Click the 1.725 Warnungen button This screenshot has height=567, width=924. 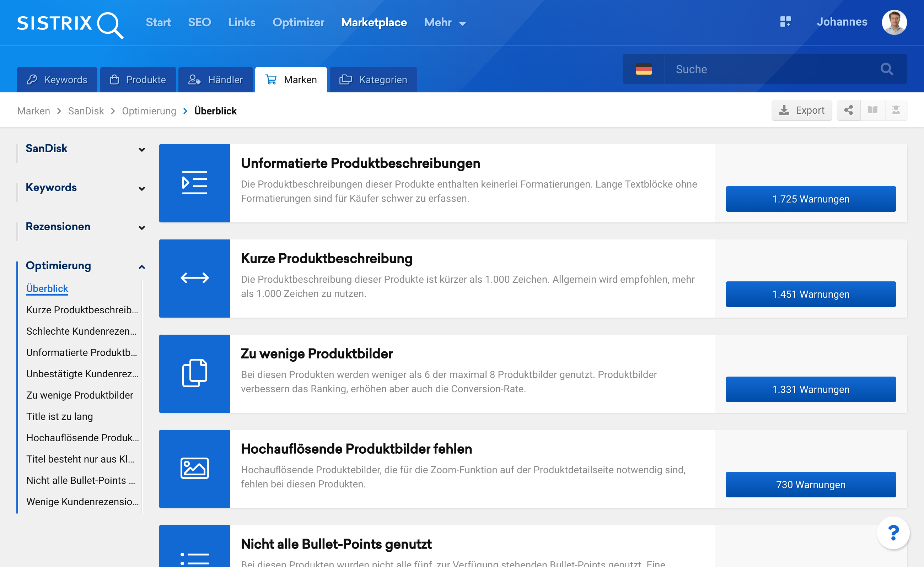(810, 199)
